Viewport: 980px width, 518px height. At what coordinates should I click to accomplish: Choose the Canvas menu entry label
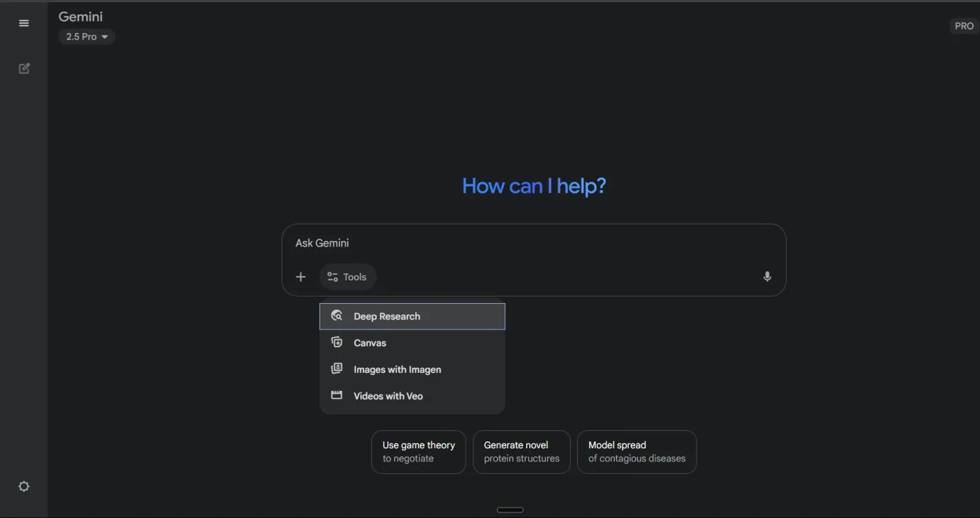370,343
